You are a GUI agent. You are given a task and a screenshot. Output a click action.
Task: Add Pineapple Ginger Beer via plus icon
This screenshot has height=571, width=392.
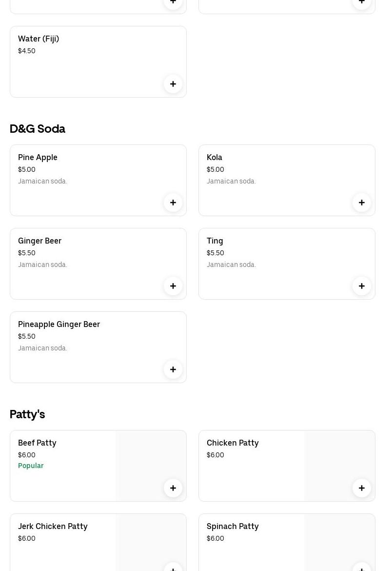(x=173, y=369)
